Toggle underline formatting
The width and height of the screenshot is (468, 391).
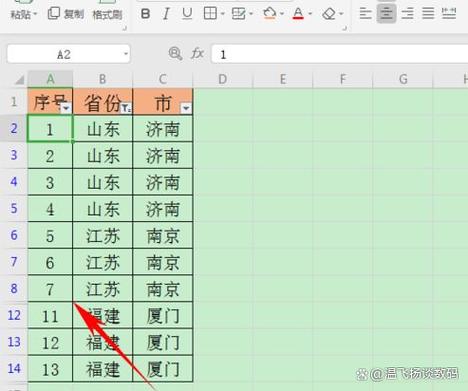click(x=187, y=14)
